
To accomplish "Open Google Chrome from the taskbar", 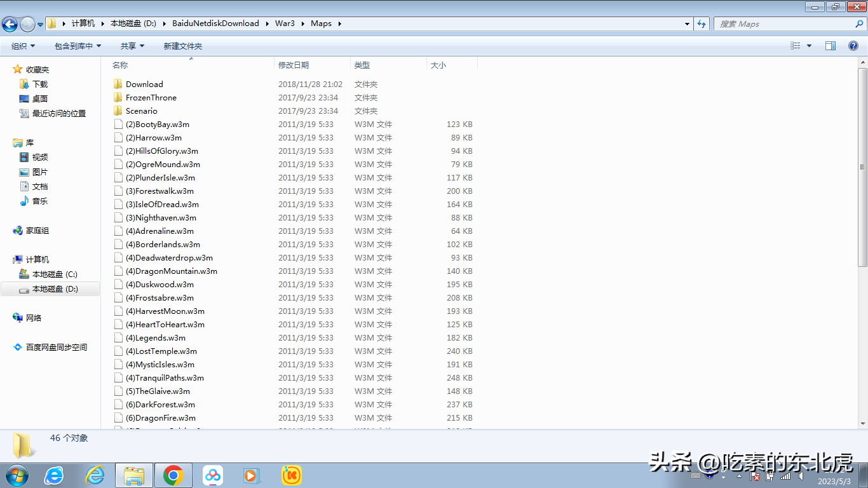I will (173, 475).
